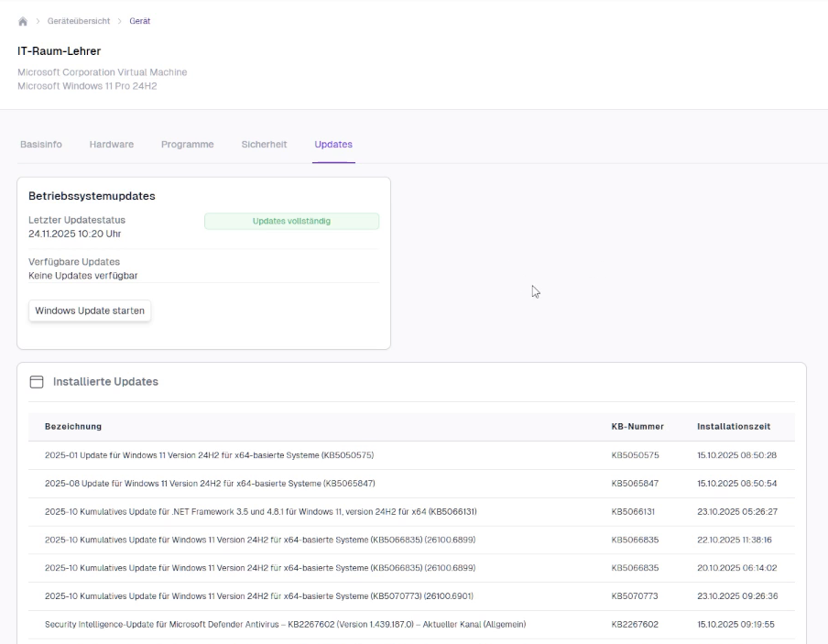The width and height of the screenshot is (828, 644).
Task: Switch to the Basisinfo tab
Action: (41, 145)
